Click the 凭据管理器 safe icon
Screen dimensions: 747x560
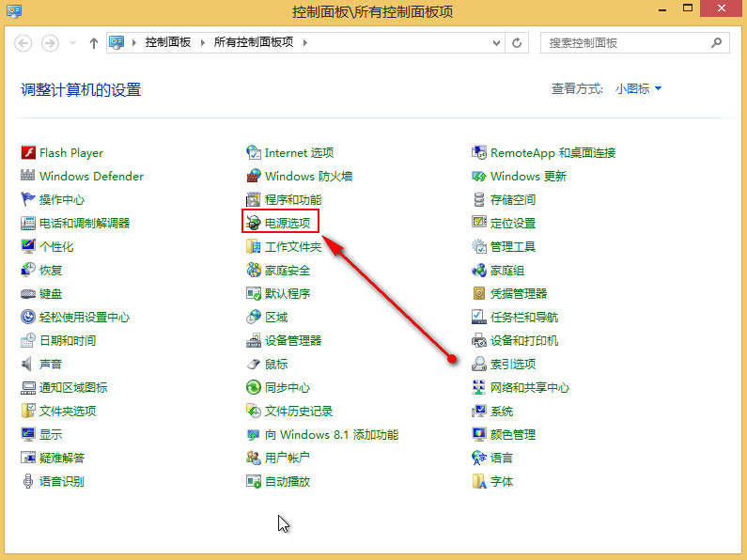479,293
